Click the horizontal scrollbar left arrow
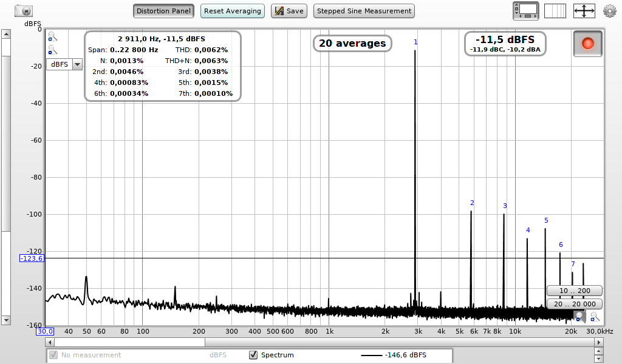Screen dimensions: 622x364 pyautogui.click(x=50, y=342)
